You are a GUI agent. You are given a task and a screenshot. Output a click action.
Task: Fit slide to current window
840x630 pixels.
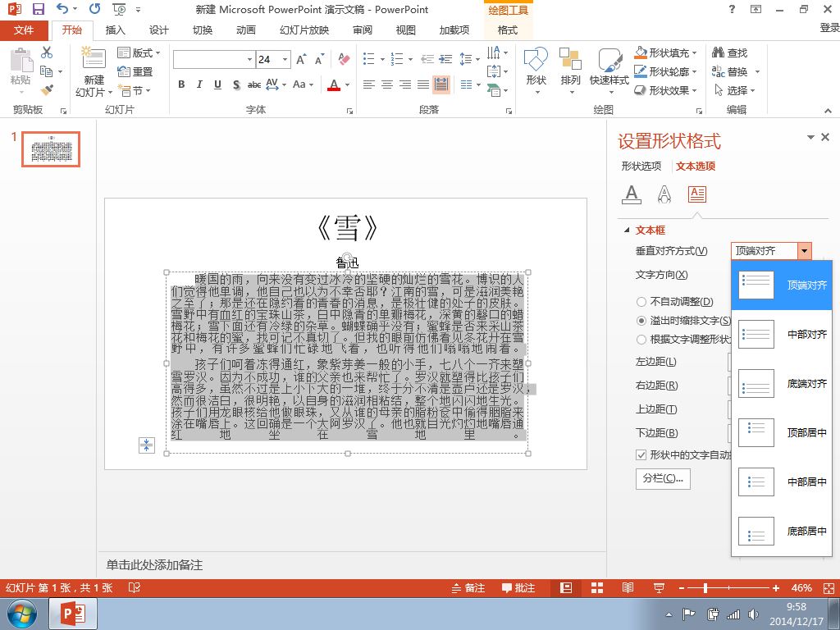click(x=829, y=587)
